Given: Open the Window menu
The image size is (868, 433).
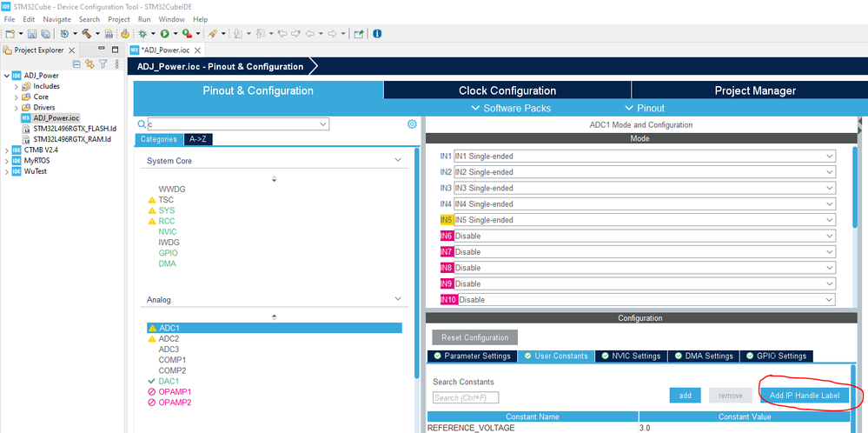Looking at the screenshot, I should 172,19.
